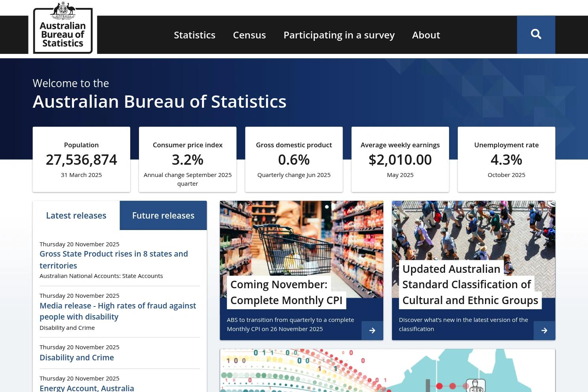The height and width of the screenshot is (392, 588).
Task: Click the Australian Bureau of Statistics logo
Action: tap(63, 27)
